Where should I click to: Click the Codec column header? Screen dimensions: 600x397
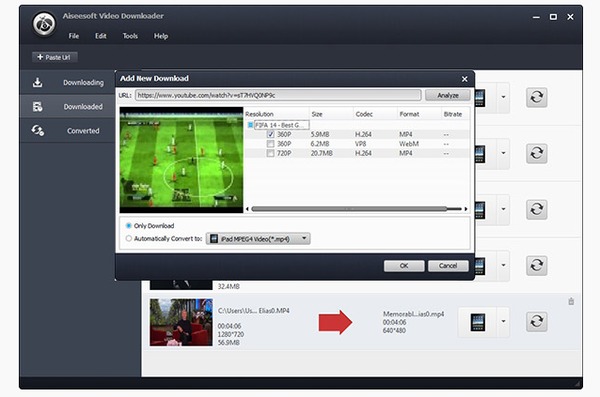click(375, 114)
